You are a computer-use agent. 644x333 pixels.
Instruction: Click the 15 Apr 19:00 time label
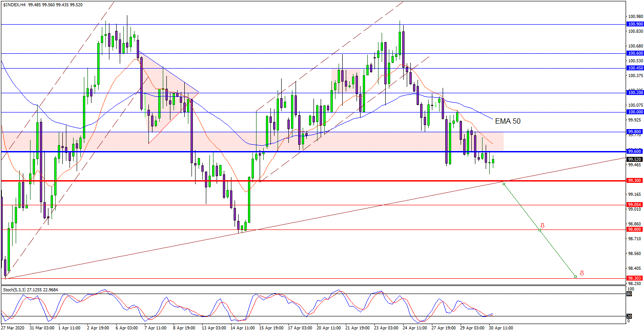[271, 328]
